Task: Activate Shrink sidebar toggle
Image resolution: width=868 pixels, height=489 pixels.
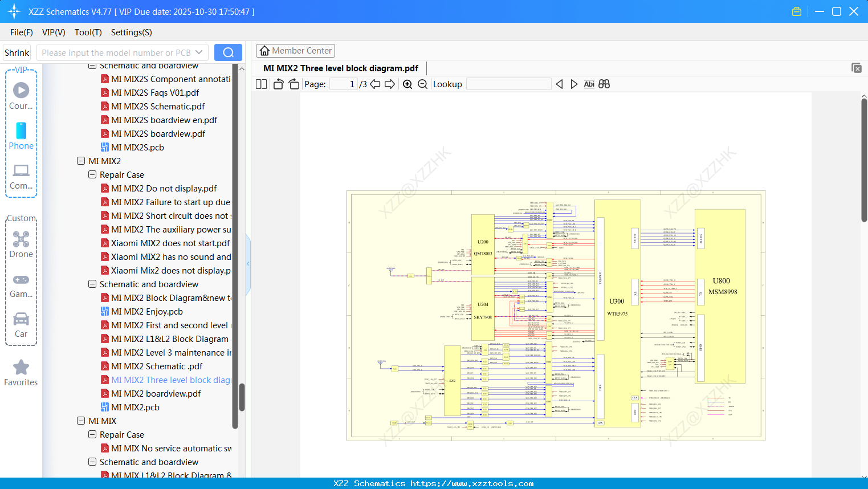Action: coord(17,52)
